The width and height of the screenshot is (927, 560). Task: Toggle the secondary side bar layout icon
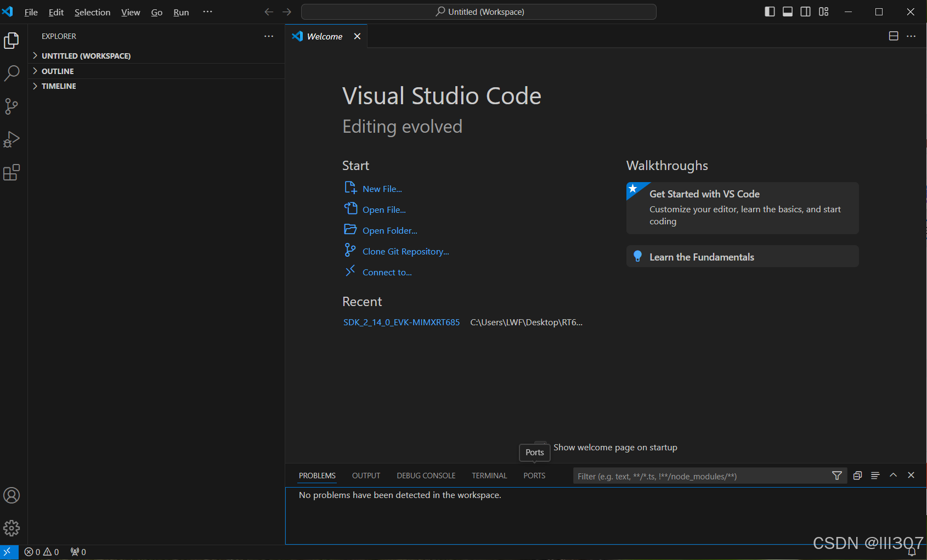point(805,12)
